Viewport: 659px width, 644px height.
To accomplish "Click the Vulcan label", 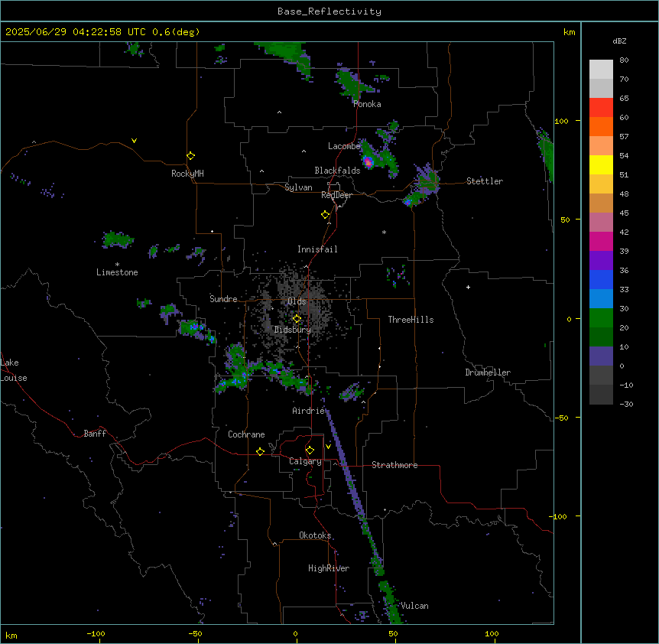I will click(x=415, y=606).
